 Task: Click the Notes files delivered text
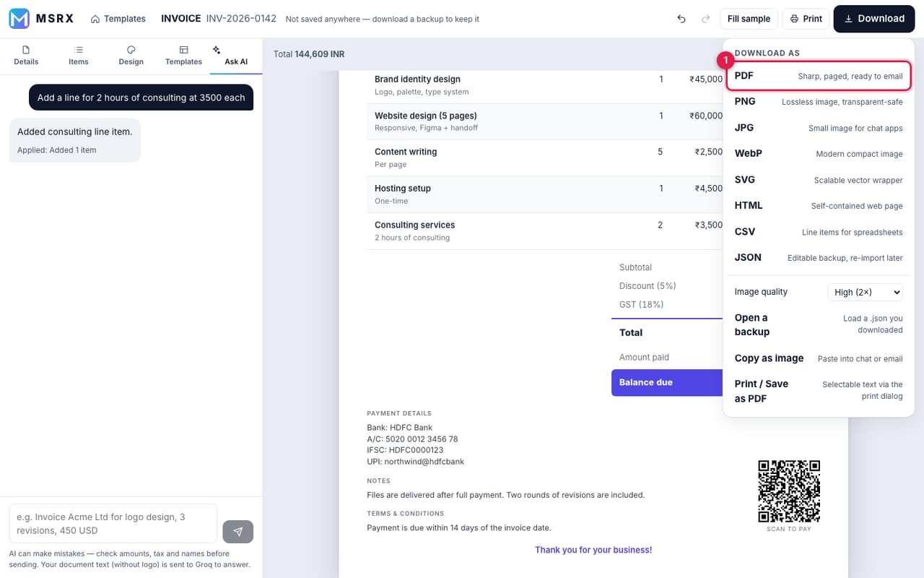tap(505, 496)
